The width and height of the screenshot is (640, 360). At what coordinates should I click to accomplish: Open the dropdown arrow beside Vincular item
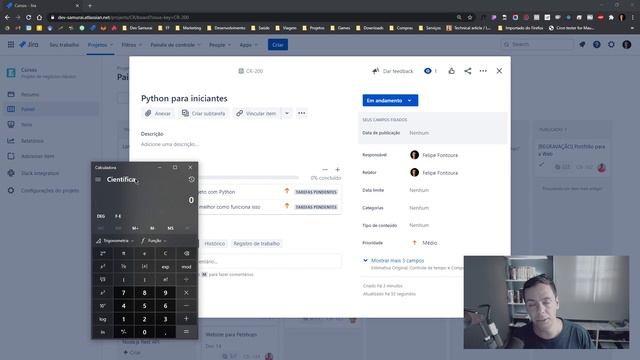click(287, 113)
